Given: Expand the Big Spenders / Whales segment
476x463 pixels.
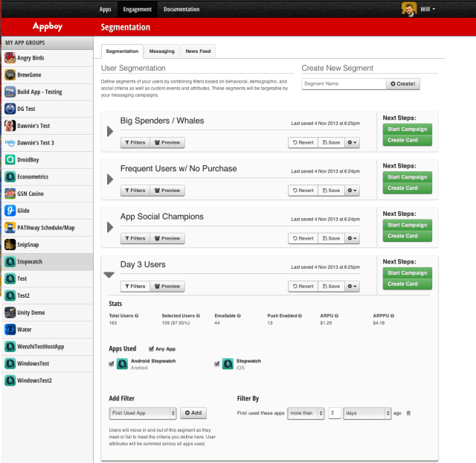Looking at the screenshot, I should (110, 132).
